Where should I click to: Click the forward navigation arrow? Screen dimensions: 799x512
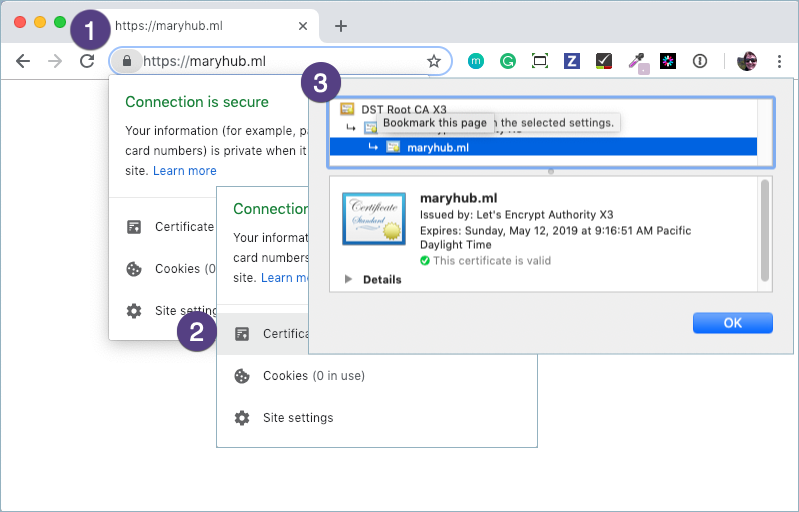pos(55,62)
